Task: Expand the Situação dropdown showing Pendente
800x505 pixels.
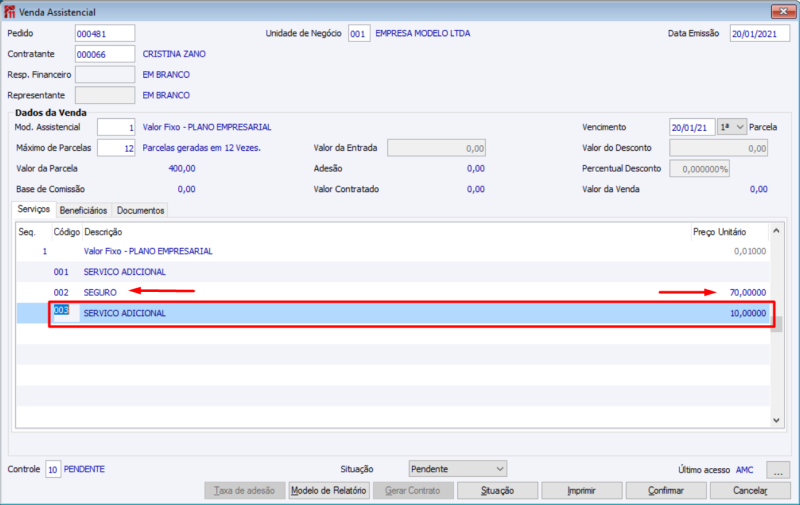Action: 458,469
